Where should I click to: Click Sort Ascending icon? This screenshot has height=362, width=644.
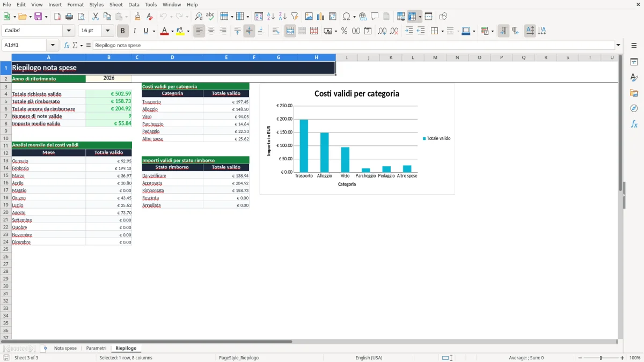point(270,17)
